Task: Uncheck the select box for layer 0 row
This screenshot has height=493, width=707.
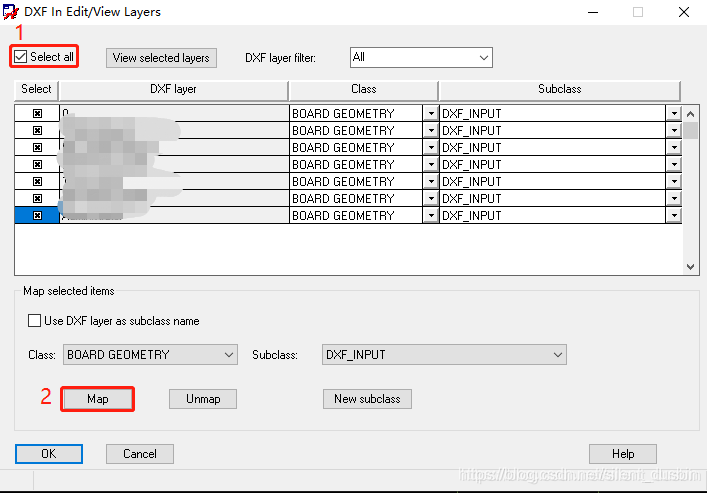Action: click(37, 114)
